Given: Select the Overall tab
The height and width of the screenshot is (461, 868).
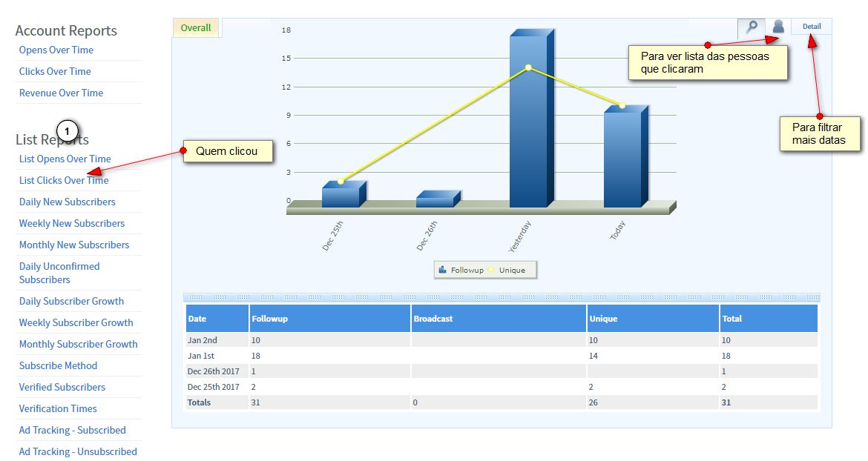Looking at the screenshot, I should [x=196, y=27].
